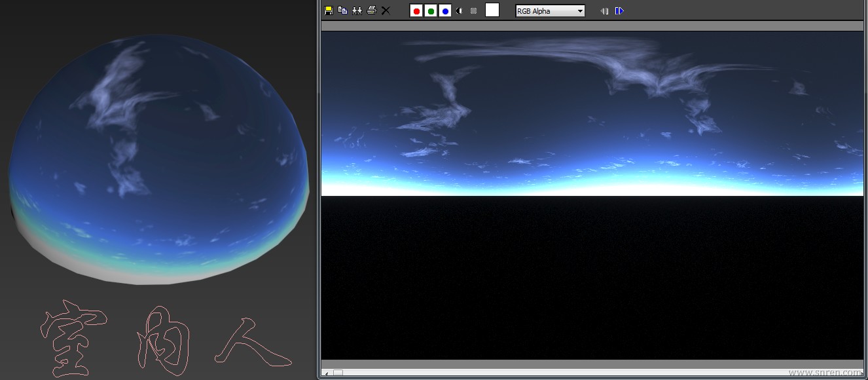Copy the rendered image to clipboard
The width and height of the screenshot is (868, 380).
342,10
